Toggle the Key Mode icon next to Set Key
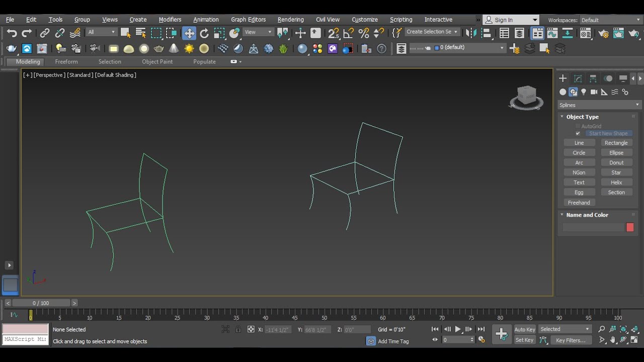Screen dimensions: 644x362 click(x=543, y=340)
